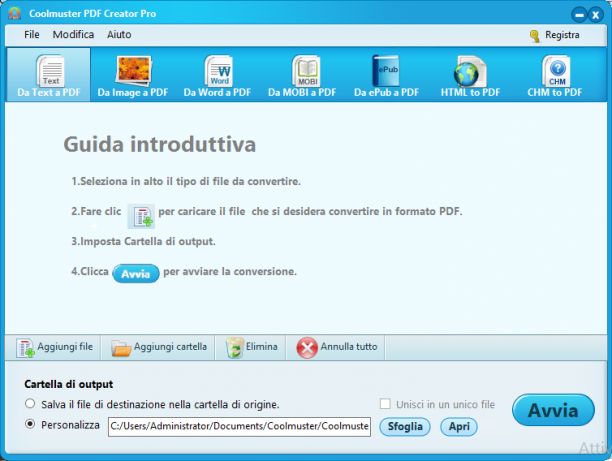Click the Sfoglia browse button
Viewport: 612px width, 461px height.
405,427
